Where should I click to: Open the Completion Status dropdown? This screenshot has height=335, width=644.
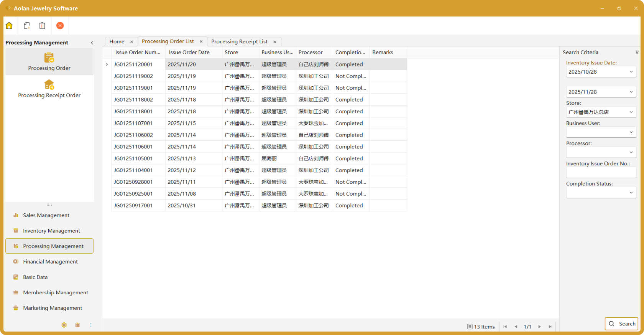[631, 193]
